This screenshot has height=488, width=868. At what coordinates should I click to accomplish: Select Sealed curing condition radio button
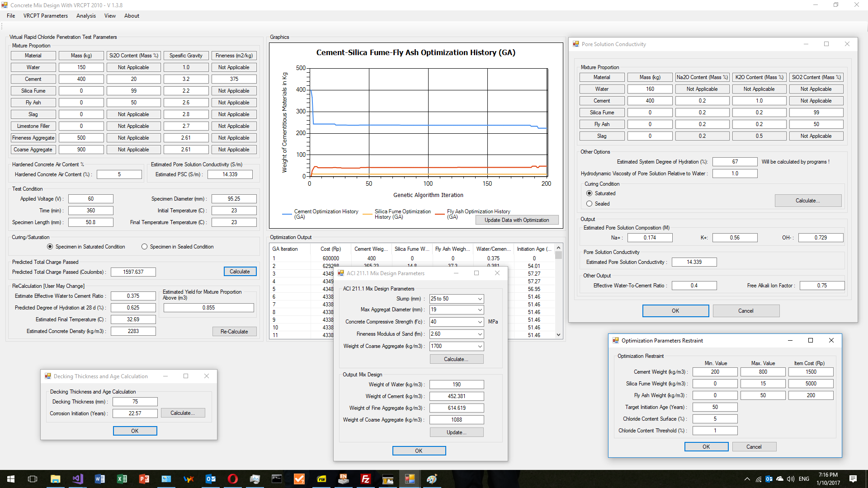pos(589,204)
